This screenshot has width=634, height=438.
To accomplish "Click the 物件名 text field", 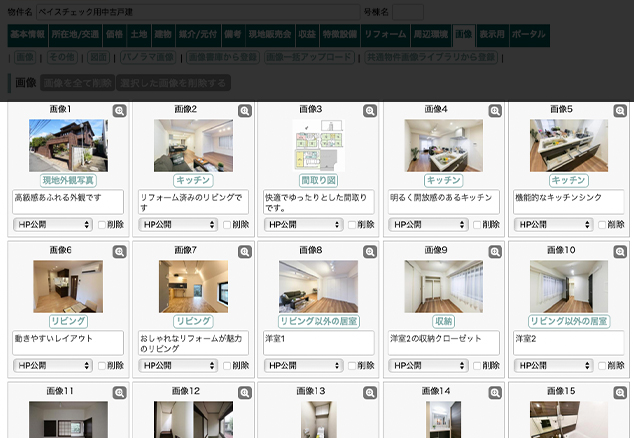I will (198, 12).
